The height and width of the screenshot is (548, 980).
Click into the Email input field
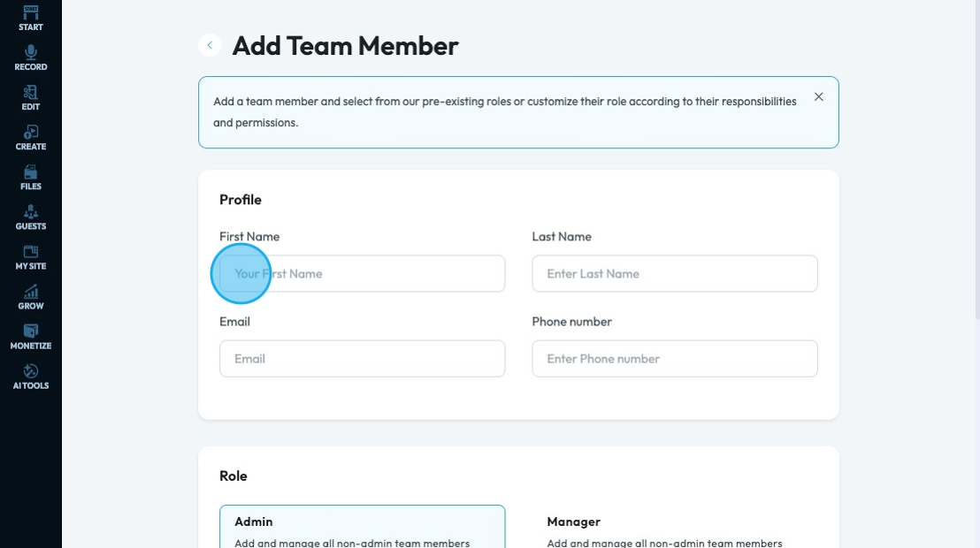click(x=363, y=359)
